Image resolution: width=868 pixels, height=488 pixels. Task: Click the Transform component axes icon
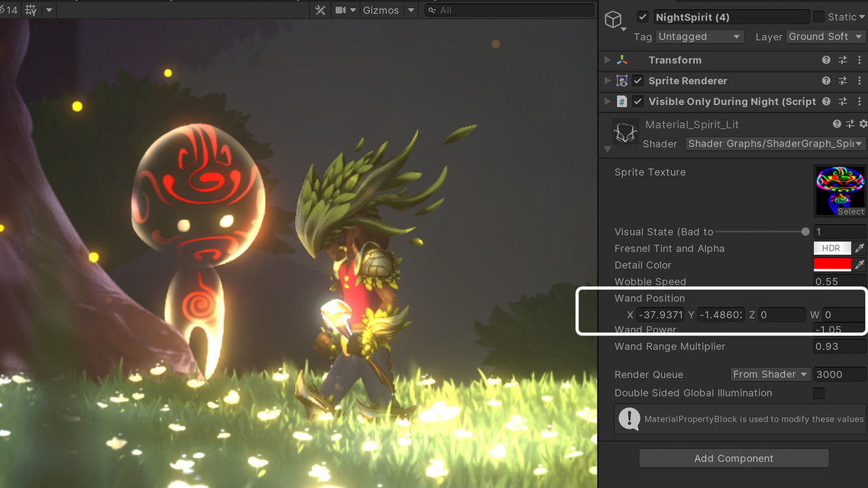pos(622,60)
